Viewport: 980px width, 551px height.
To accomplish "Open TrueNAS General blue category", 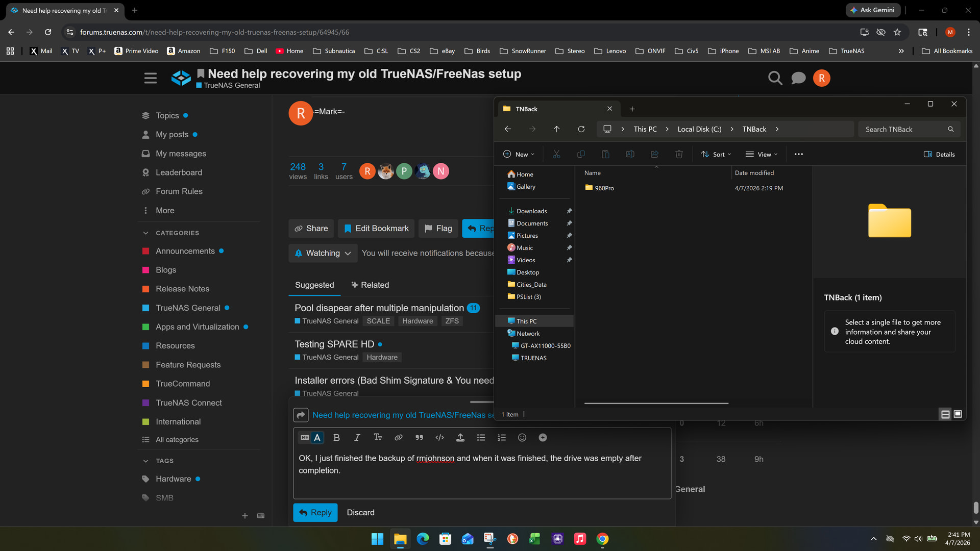I will (188, 308).
